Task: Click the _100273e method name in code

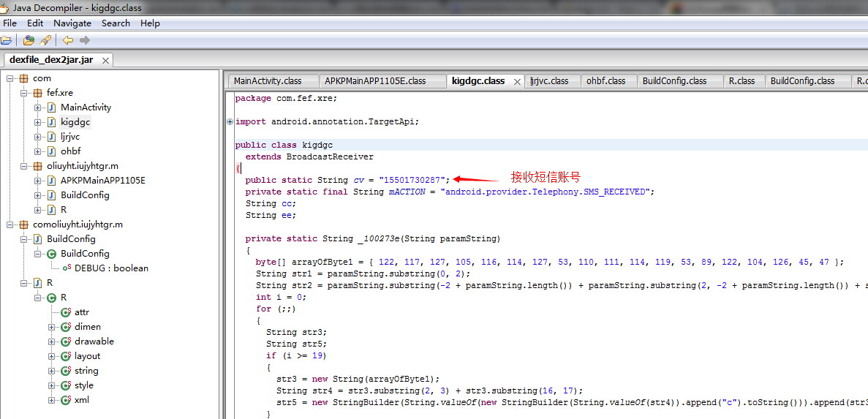Action: point(379,238)
